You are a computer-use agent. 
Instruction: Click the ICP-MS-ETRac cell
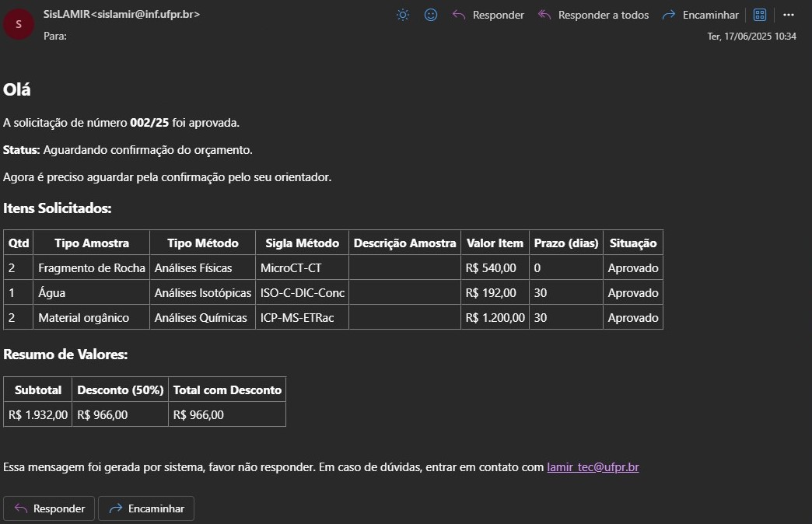pyautogui.click(x=303, y=318)
